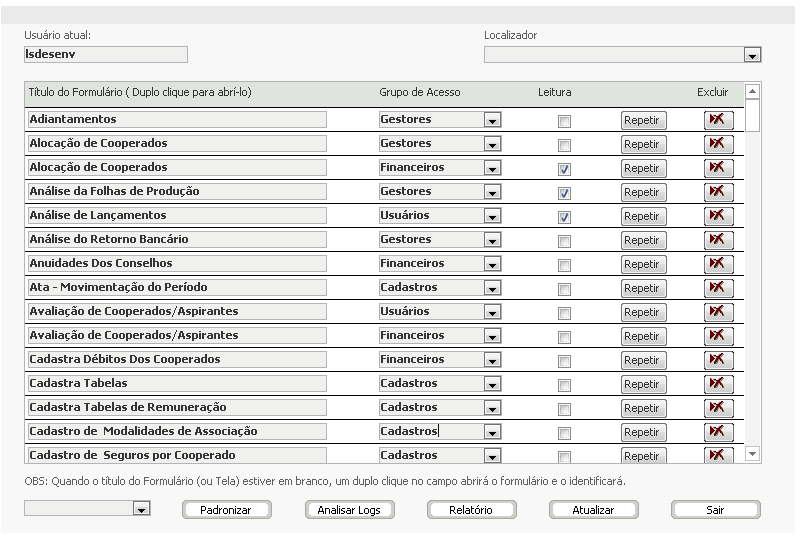This screenshot has height=540, width=801.
Task: Remove Cadastra Débitos Dos Cooperados via Excluir icon
Action: pyautogui.click(x=718, y=360)
